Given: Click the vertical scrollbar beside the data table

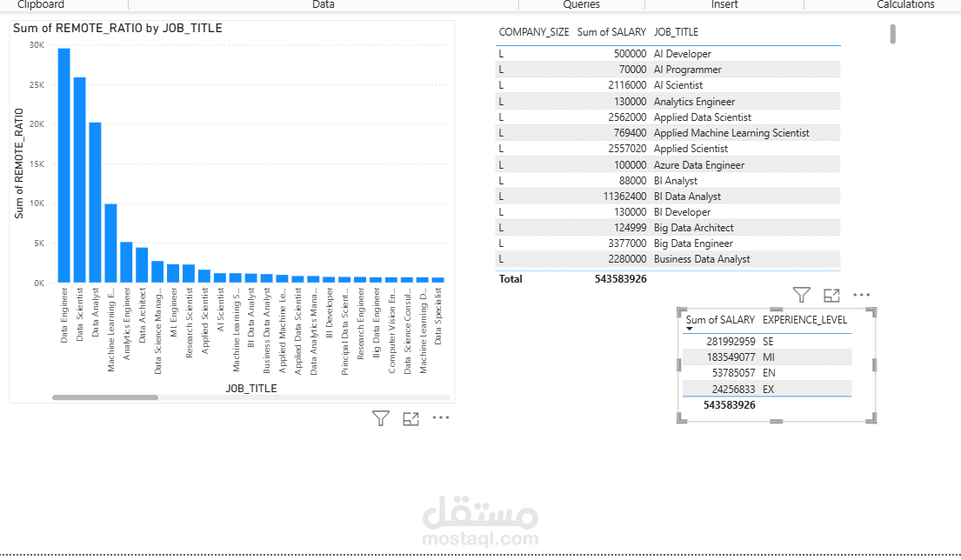Looking at the screenshot, I should coord(891,35).
